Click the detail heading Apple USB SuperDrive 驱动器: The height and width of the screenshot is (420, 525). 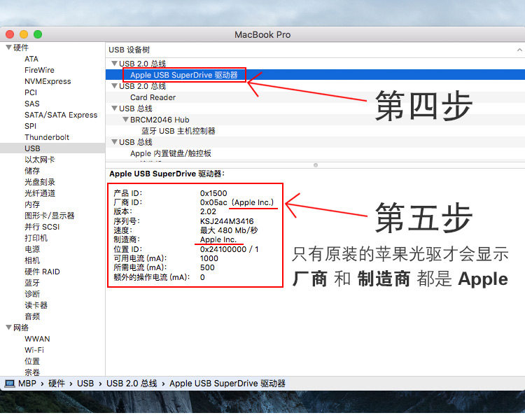[167, 174]
